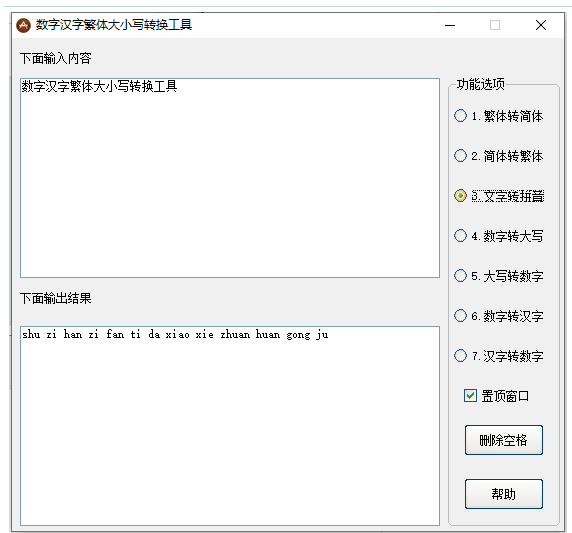Click the 下面输入内容 label
This screenshot has height=533, width=572.
click(x=55, y=58)
